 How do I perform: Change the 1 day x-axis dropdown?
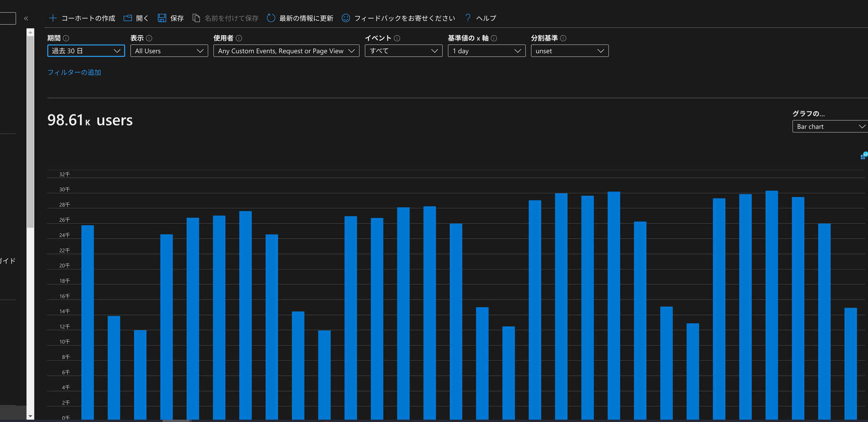coord(486,51)
